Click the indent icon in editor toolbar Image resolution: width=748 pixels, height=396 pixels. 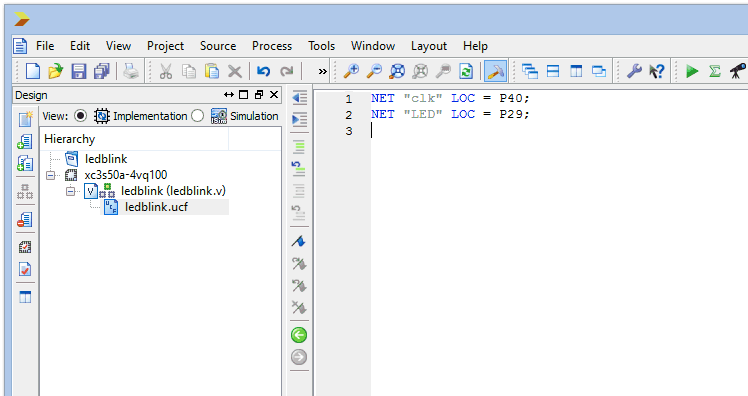[x=299, y=119]
